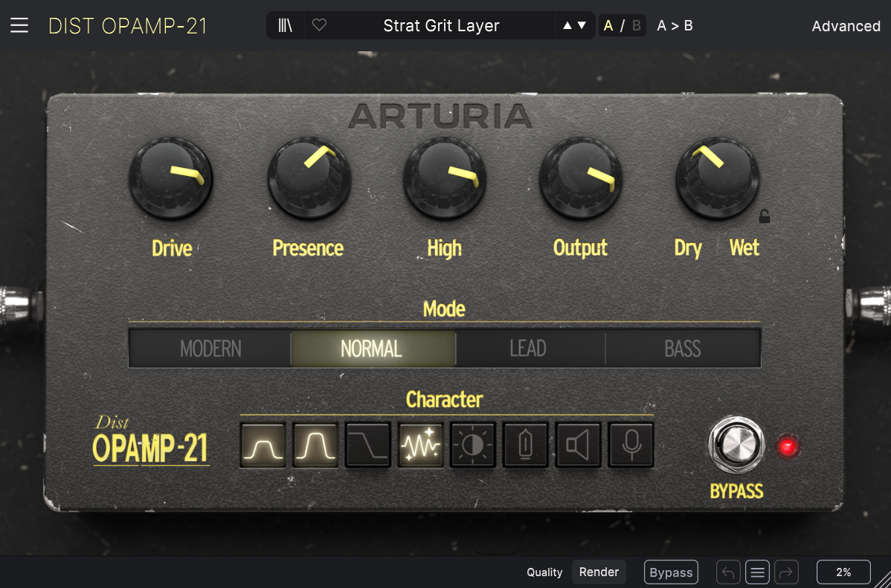This screenshot has width=891, height=588.
Task: Open the Advanced panel
Action: (846, 26)
